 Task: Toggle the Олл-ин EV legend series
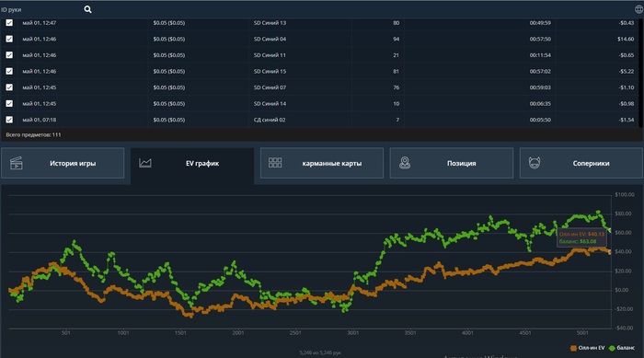tap(587, 348)
